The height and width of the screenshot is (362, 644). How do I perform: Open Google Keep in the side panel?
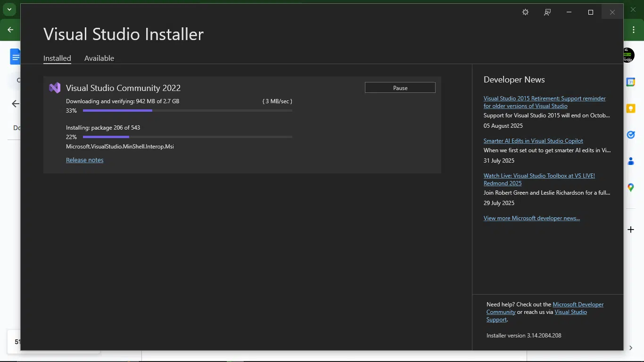point(631,108)
